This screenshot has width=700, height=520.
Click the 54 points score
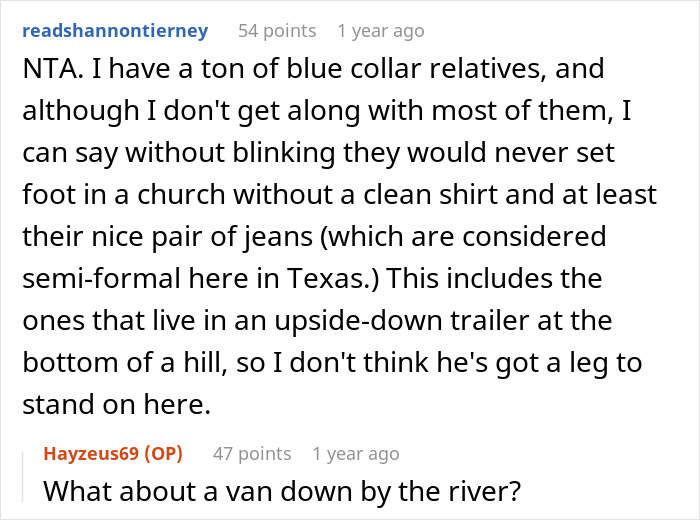[x=277, y=30]
